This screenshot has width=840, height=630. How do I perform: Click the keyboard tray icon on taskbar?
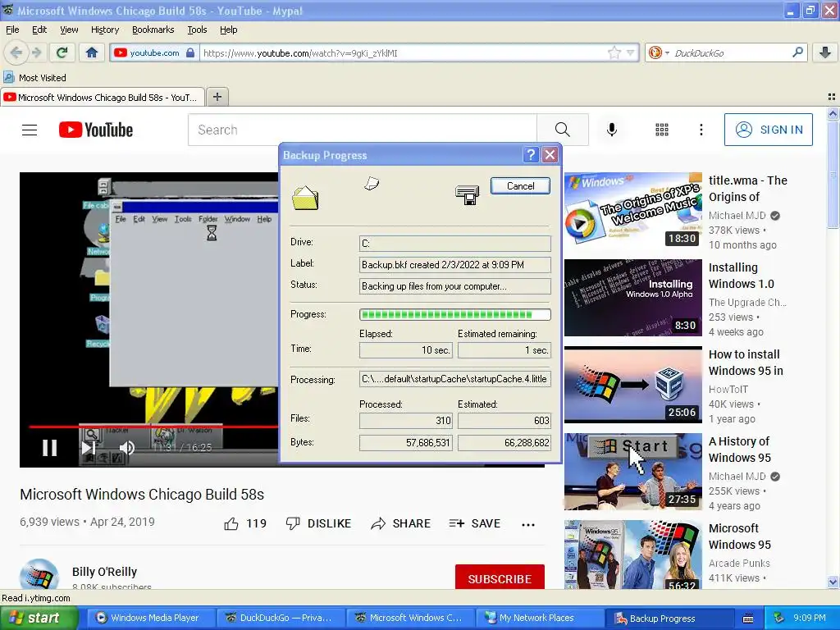[748, 619]
